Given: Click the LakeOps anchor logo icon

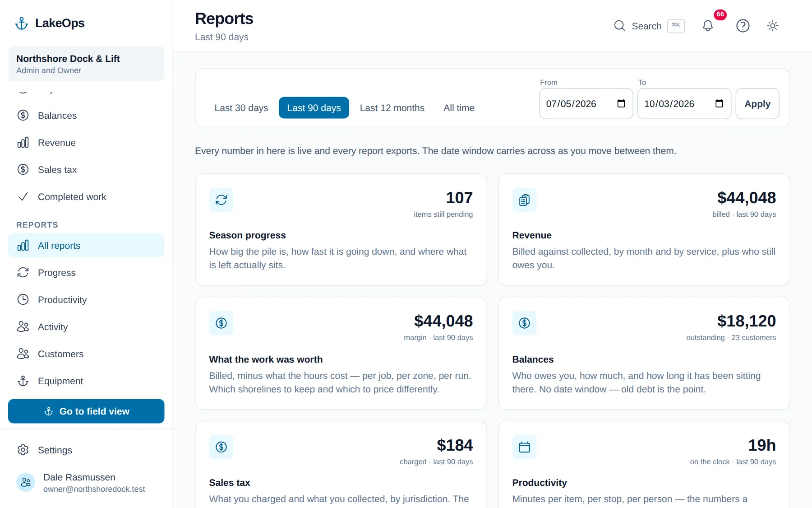Looking at the screenshot, I should 22,23.
